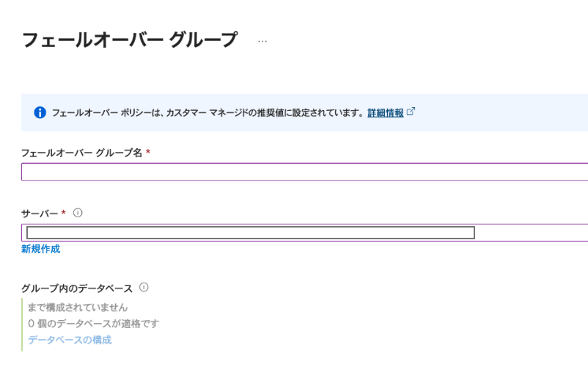Open the more options ellipsis beside the title

[262, 41]
